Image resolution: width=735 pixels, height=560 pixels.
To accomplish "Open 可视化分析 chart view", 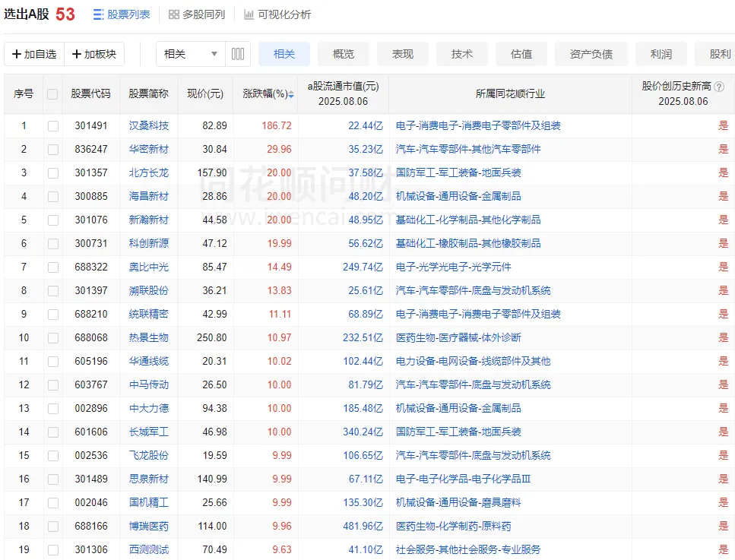I will pyautogui.click(x=277, y=14).
